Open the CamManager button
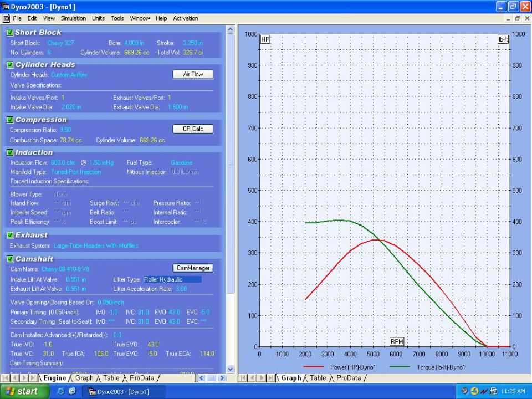Viewport: 532px width, 399px height. (x=193, y=268)
